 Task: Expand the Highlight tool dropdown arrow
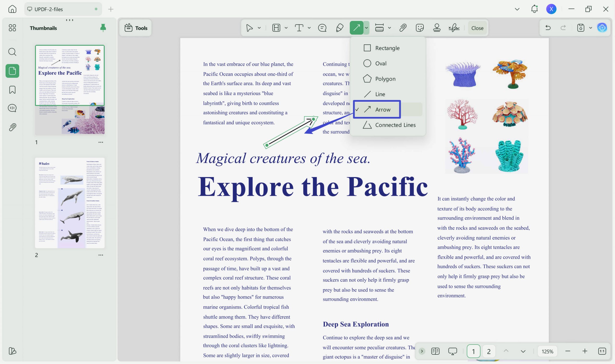(286, 28)
